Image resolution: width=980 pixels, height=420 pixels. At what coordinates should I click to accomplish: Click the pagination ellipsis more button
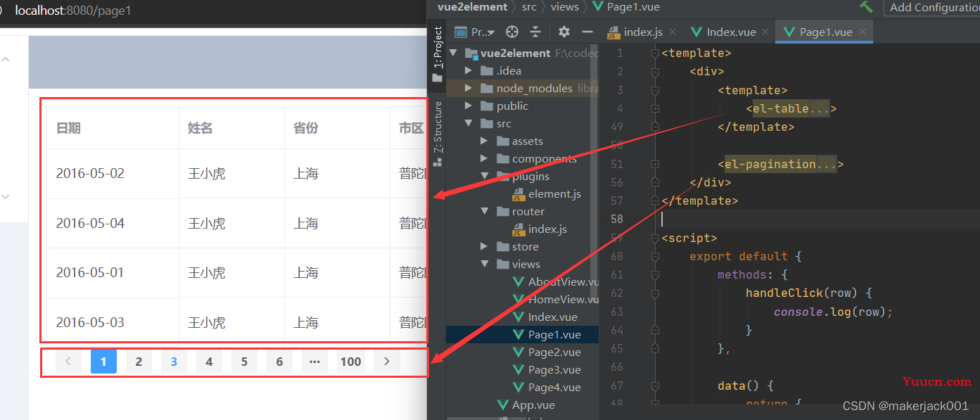[x=314, y=362]
